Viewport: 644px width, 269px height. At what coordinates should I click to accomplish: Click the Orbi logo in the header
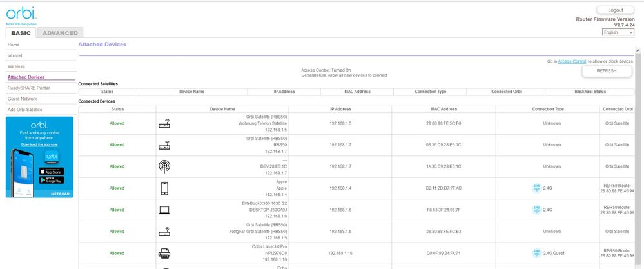(x=21, y=15)
